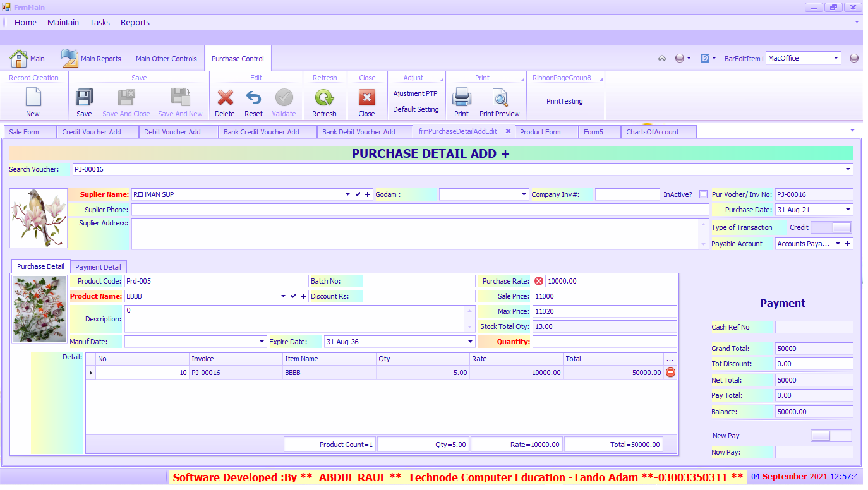Screen dimensions: 868x490
Task: Click the Close icon in the ribbon
Action: tap(366, 97)
